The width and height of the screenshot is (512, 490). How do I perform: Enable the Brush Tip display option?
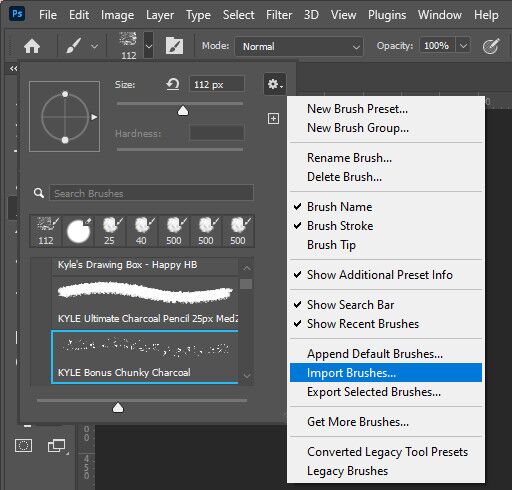[x=386, y=245]
